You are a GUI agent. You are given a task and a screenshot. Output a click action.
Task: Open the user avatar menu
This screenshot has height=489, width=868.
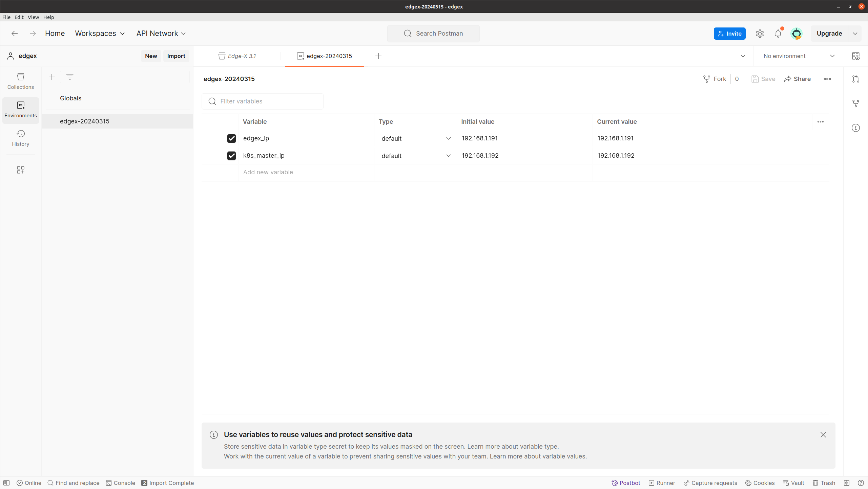pos(797,33)
